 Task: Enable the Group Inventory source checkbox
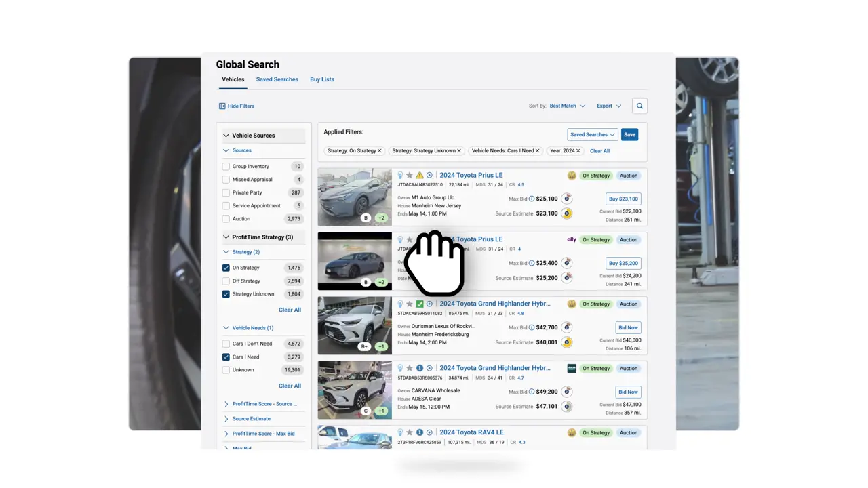226,167
